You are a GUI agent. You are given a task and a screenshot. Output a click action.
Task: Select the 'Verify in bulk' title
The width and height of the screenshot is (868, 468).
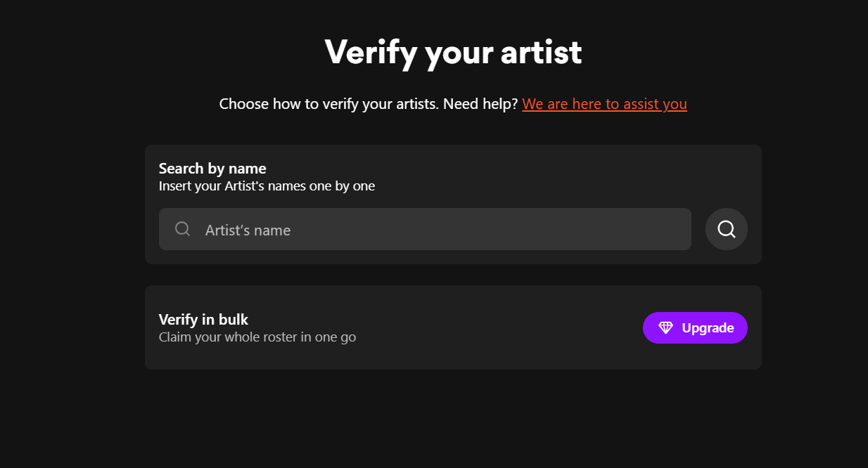point(203,320)
